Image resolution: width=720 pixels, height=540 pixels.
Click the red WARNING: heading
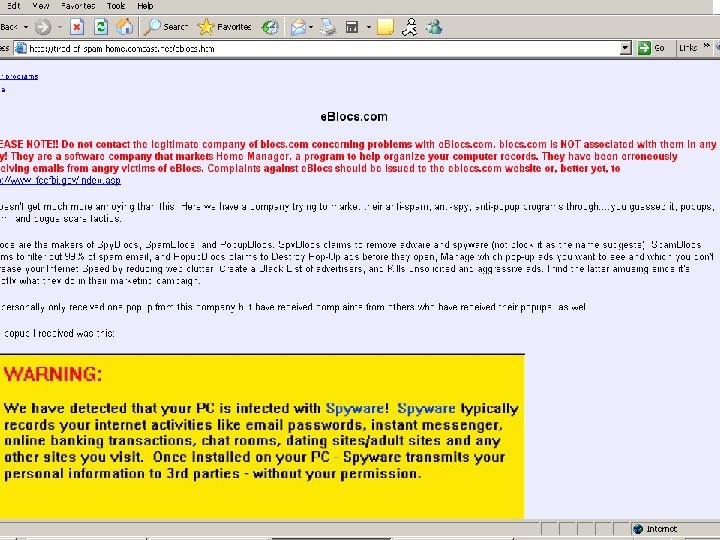(x=53, y=374)
